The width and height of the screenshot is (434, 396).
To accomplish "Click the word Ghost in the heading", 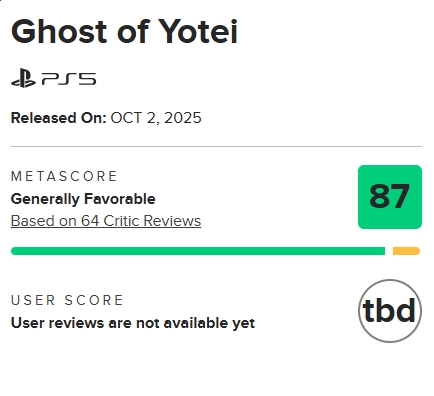I will (x=59, y=32).
